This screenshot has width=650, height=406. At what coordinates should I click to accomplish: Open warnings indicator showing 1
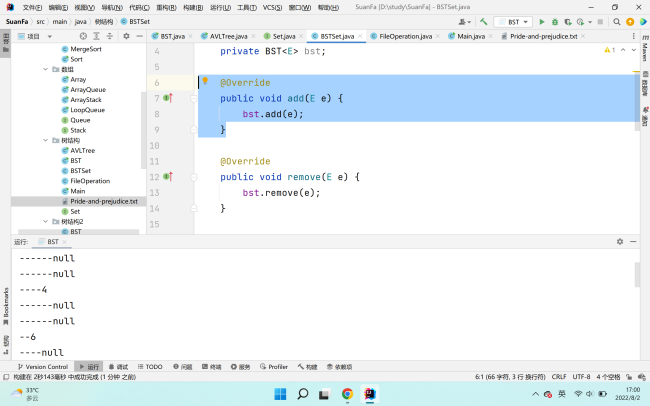pyautogui.click(x=609, y=50)
